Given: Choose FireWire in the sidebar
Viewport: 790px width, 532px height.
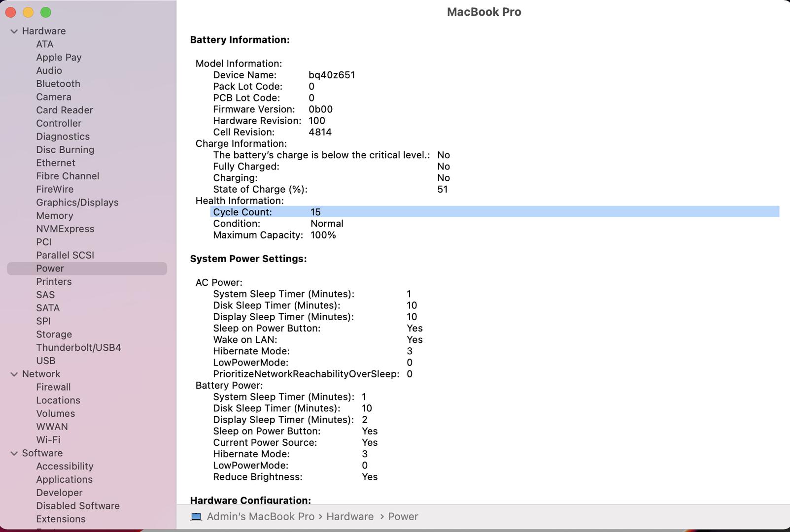Looking at the screenshot, I should pos(55,189).
